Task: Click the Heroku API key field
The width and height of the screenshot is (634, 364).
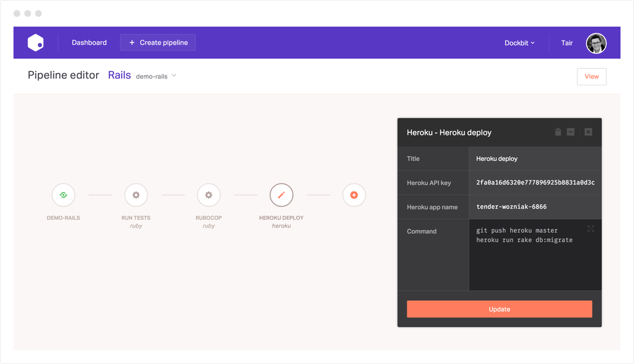Action: [x=535, y=183]
